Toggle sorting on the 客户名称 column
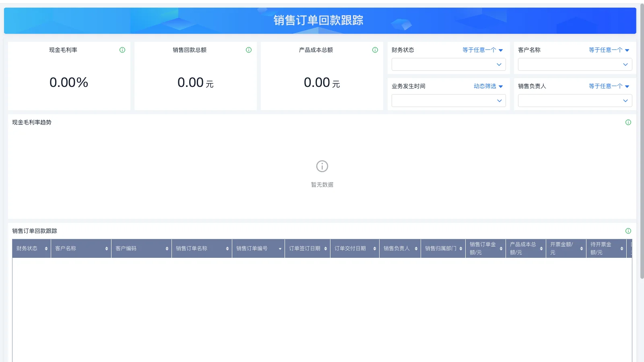644x362 pixels. (x=106, y=249)
